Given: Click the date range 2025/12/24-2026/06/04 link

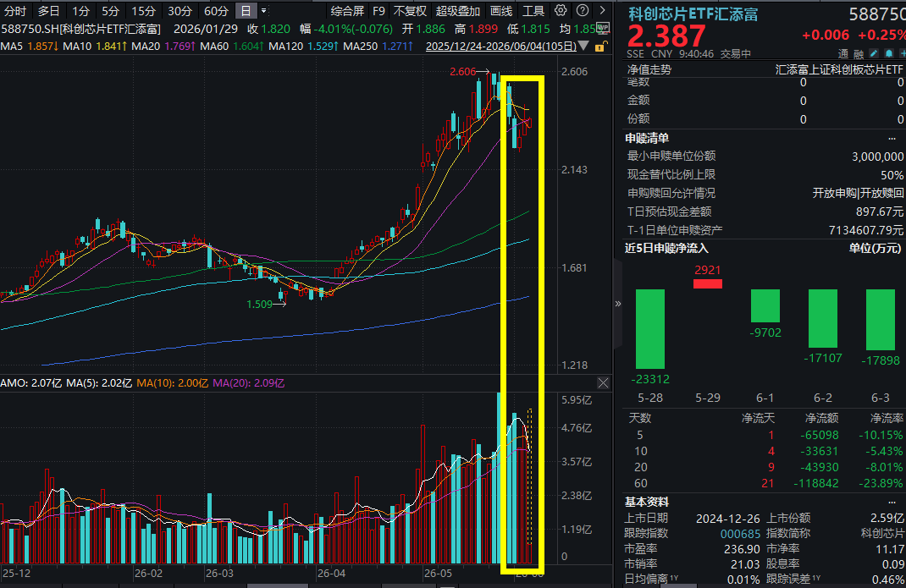Looking at the screenshot, I should (x=501, y=46).
